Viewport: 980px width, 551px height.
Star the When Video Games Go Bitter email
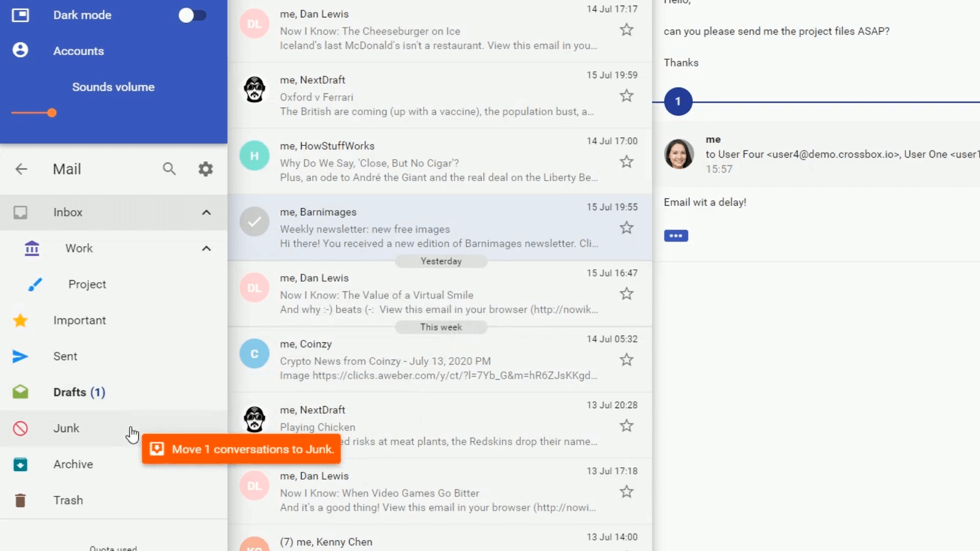627,491
